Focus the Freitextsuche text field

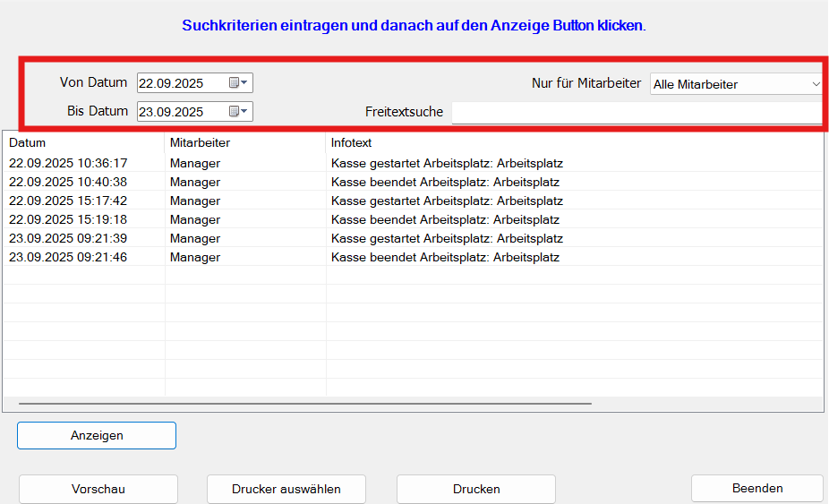637,112
